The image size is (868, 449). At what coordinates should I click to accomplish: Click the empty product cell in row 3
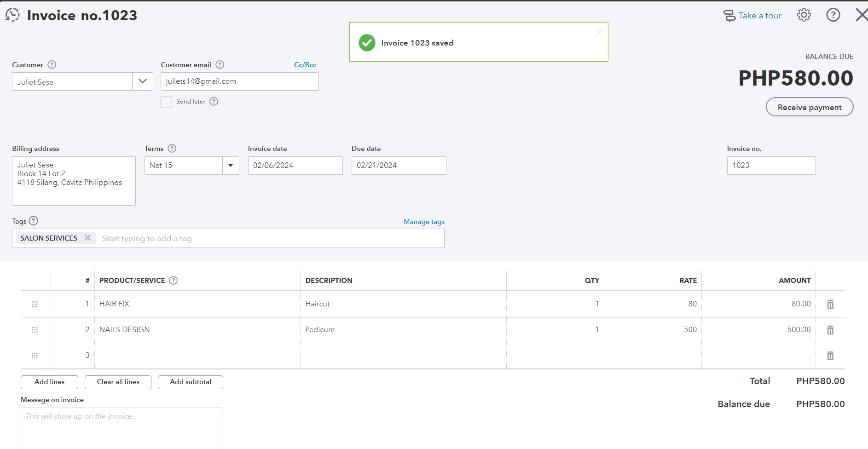[x=197, y=356]
